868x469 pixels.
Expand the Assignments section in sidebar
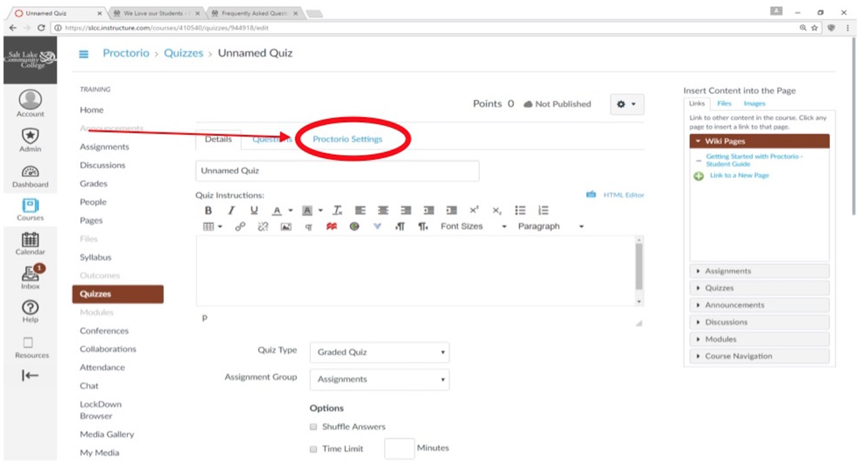(x=759, y=271)
